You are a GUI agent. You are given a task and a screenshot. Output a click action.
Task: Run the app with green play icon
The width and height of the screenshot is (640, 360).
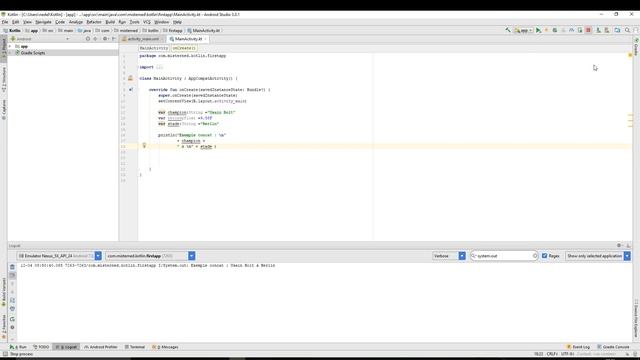(538, 30)
